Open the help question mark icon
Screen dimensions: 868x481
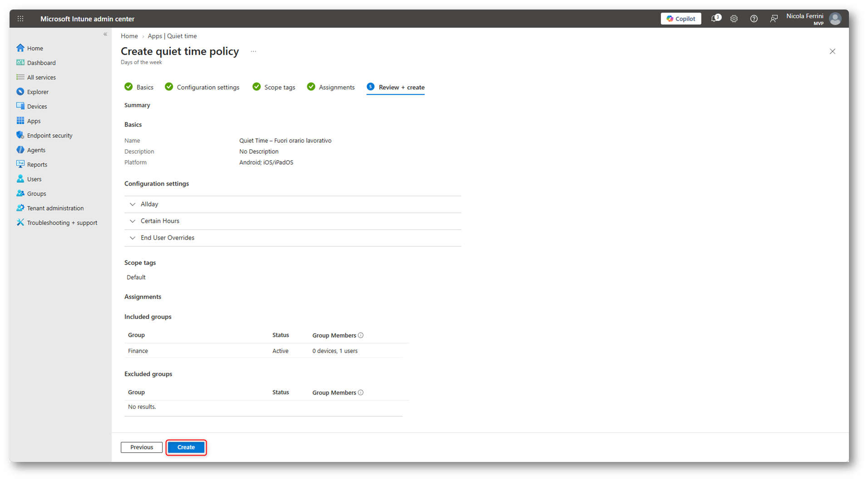(754, 19)
